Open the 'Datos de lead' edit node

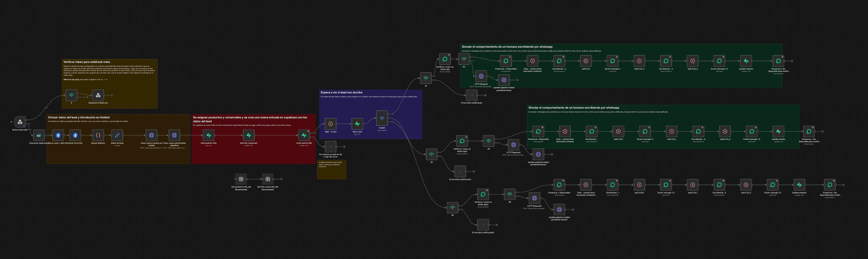click(117, 135)
